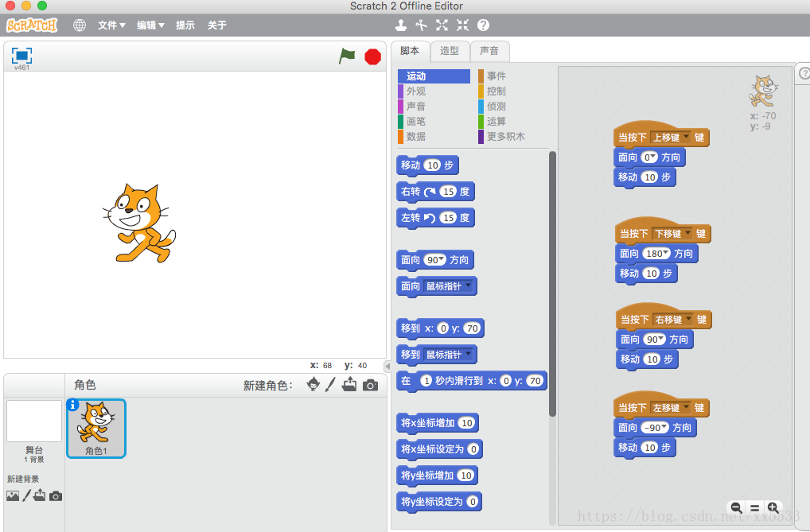Image resolution: width=810 pixels, height=532 pixels.
Task: Click the 15 field in 右转 block
Action: coord(449,192)
